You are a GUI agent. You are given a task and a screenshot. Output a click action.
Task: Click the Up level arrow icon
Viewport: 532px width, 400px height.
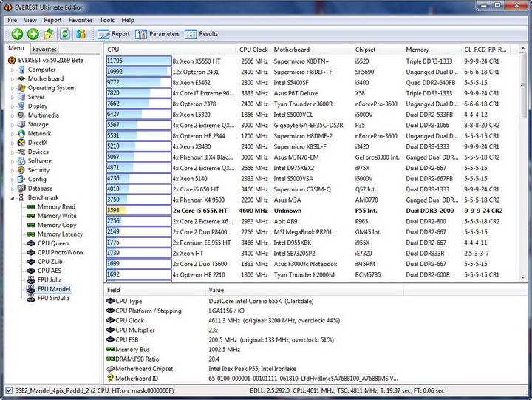49,34
